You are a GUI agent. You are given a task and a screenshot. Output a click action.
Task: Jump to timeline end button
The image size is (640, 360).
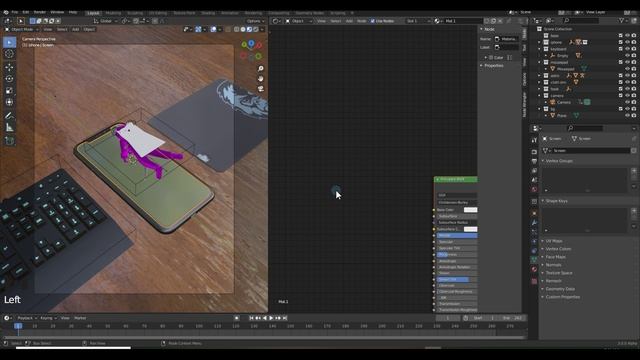285,318
